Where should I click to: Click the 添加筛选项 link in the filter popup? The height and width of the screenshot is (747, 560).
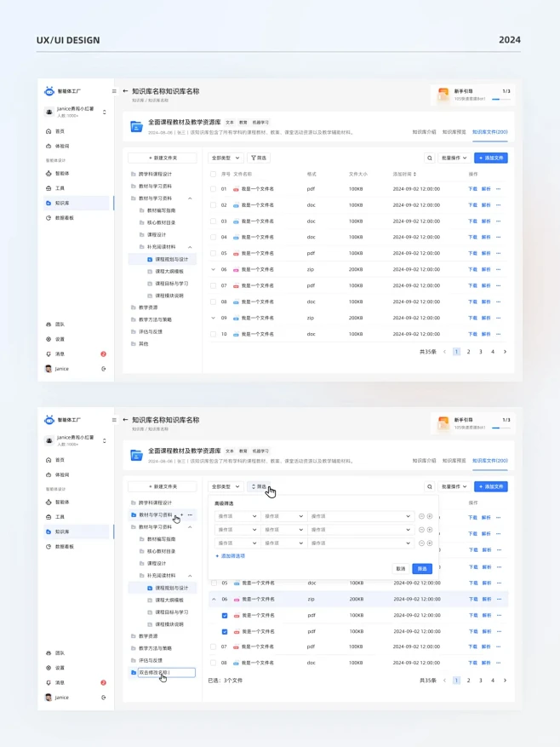231,555
